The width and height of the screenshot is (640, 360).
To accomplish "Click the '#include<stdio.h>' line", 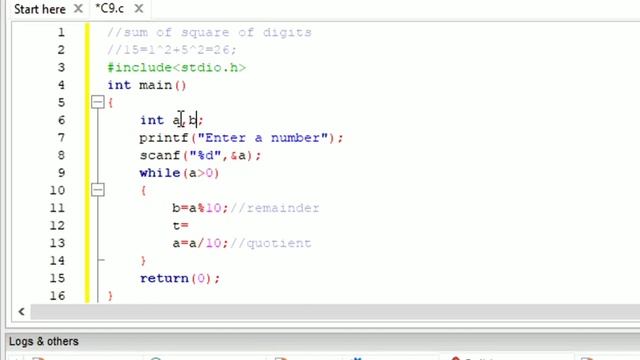I will (177, 68).
